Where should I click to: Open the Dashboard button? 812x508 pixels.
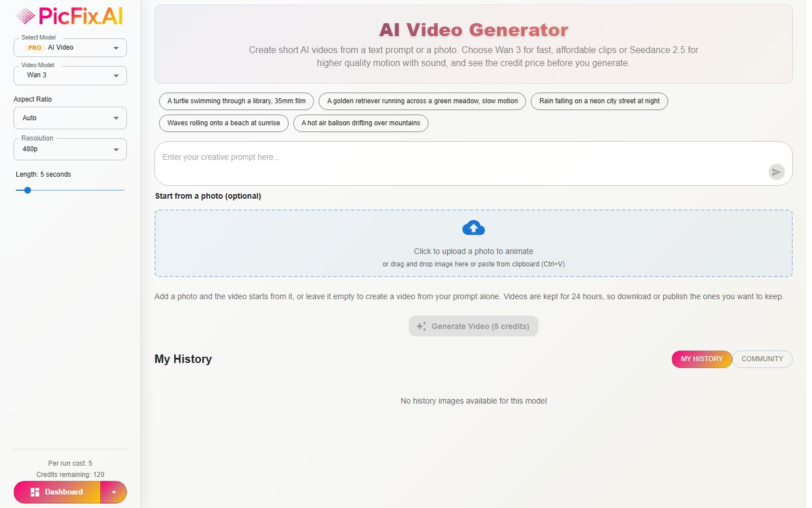point(57,492)
